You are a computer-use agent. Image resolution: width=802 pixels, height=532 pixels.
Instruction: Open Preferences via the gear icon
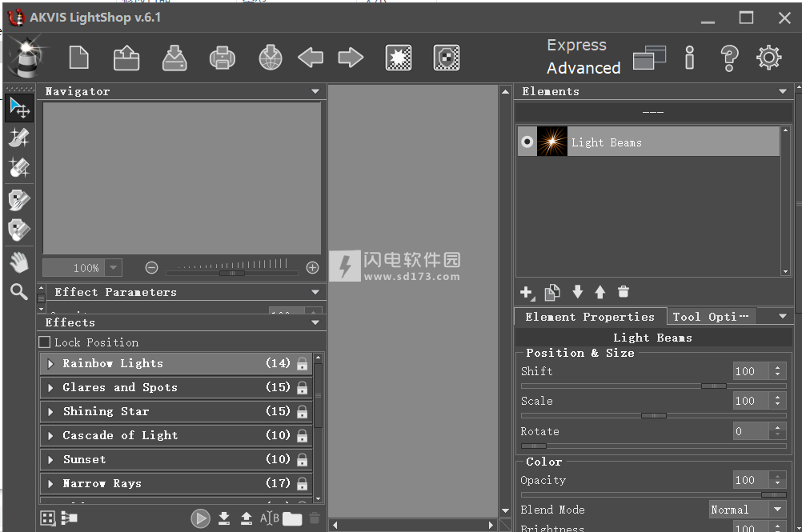[x=768, y=58]
